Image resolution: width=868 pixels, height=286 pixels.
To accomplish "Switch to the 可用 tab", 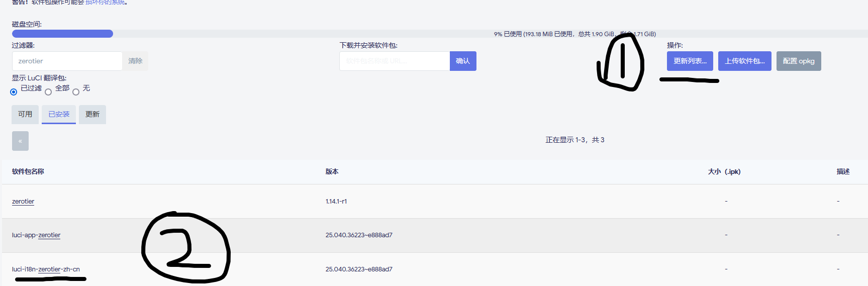I will [x=25, y=114].
